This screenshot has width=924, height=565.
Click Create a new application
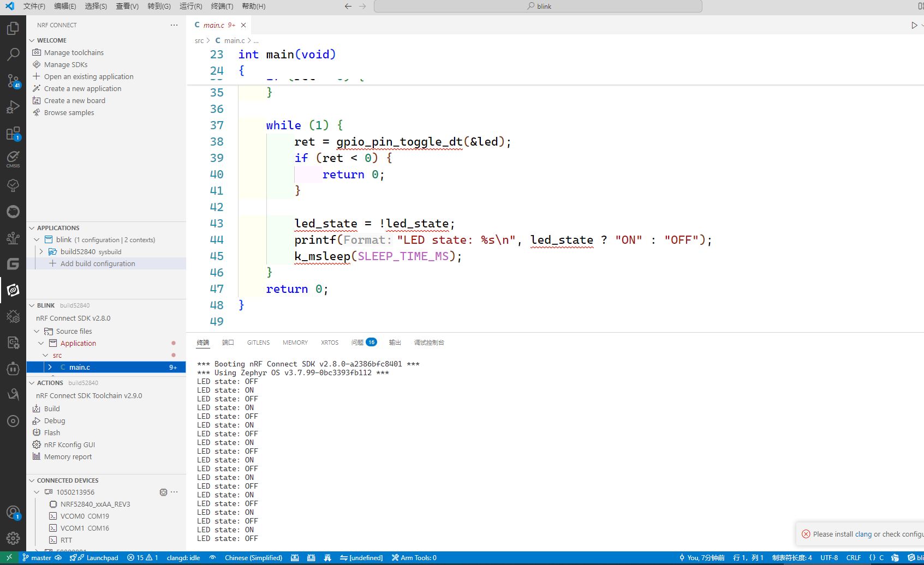(x=82, y=89)
